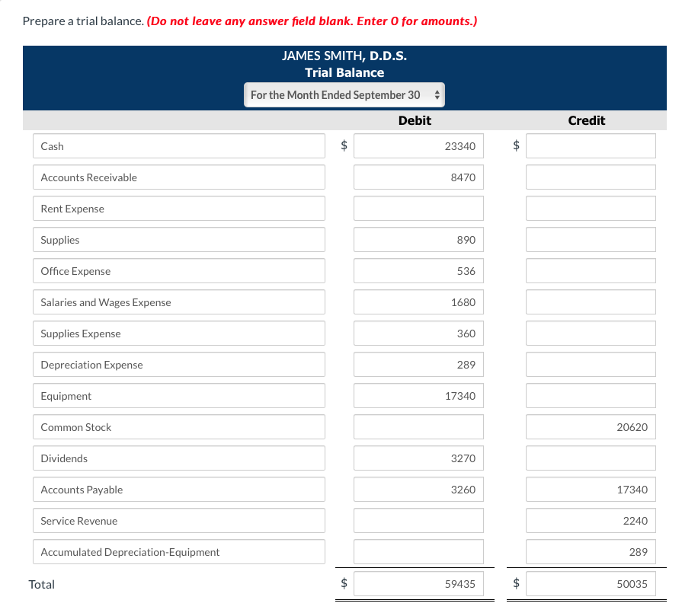
Task: Select the Total credit field showing 50035
Action: tap(591, 582)
